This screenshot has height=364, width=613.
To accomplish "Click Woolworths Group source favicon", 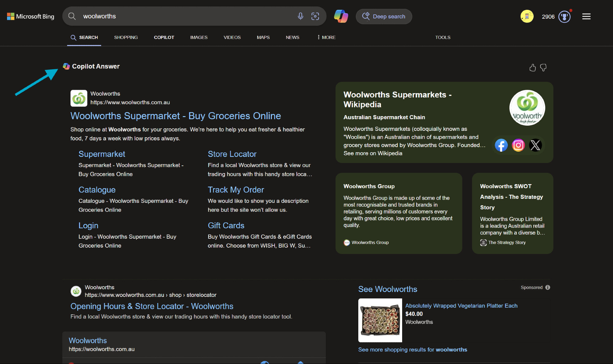I will pos(347,242).
